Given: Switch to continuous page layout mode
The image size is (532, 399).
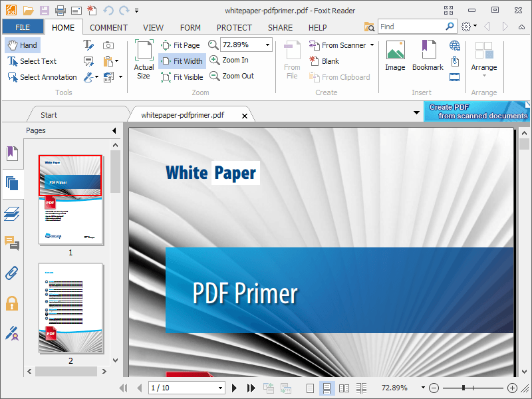Looking at the screenshot, I should coord(328,388).
